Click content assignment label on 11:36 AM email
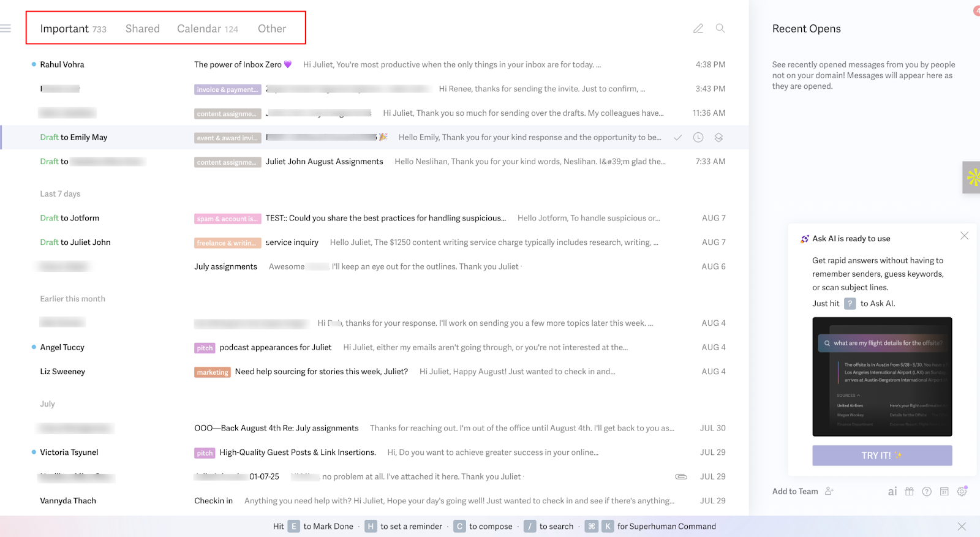Image resolution: width=980 pixels, height=537 pixels. click(x=228, y=114)
